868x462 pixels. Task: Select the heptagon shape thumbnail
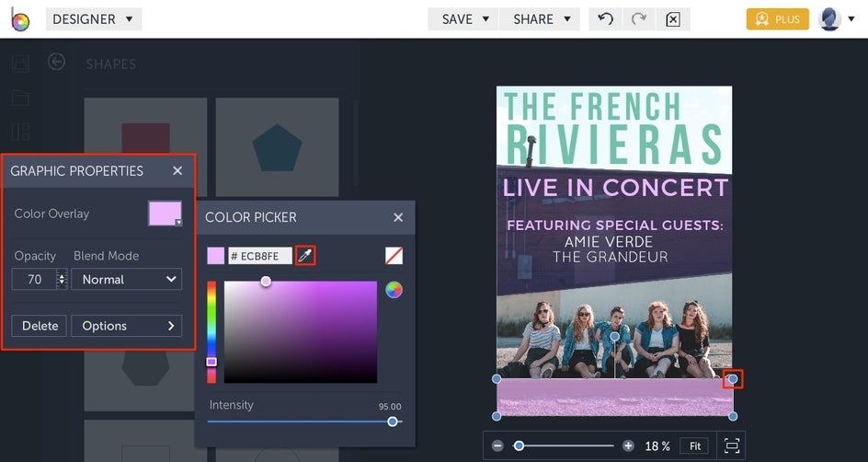pyautogui.click(x=145, y=381)
